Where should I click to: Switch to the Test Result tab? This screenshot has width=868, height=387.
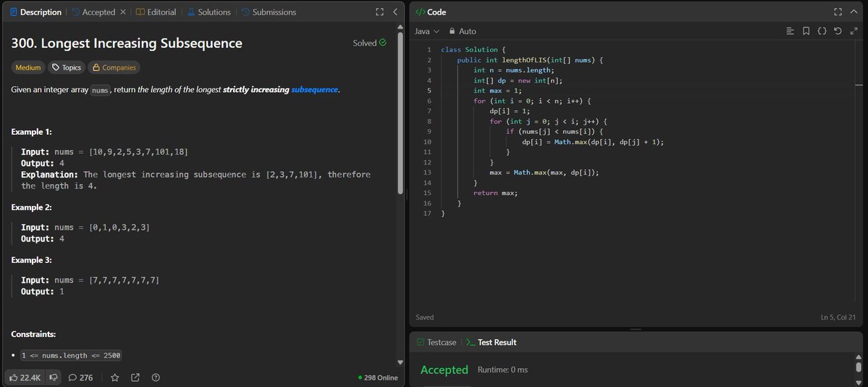coord(492,343)
